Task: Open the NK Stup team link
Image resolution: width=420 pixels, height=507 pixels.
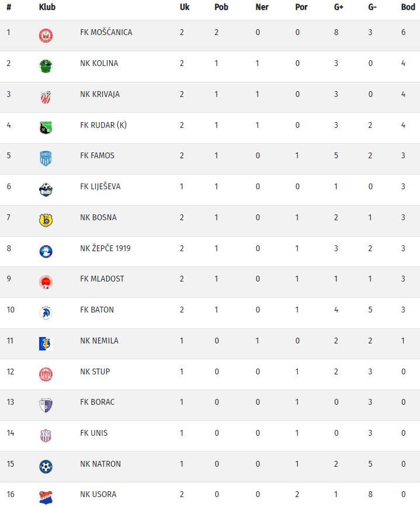Action: 95,371
